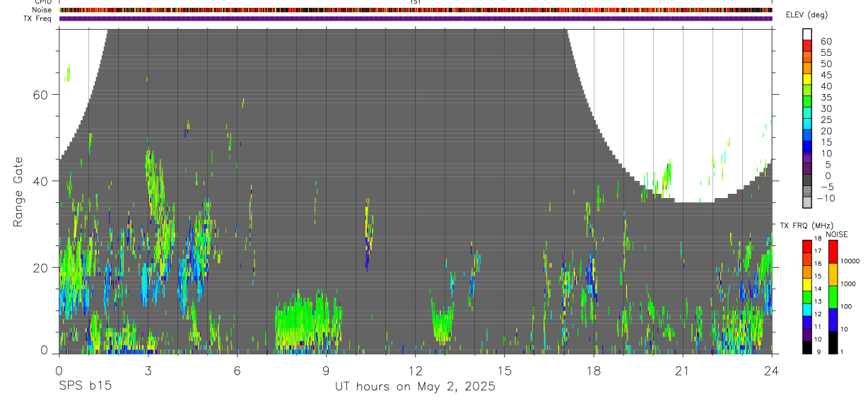Click the 30 label on ELEV scale
868x401 pixels.
(826, 109)
